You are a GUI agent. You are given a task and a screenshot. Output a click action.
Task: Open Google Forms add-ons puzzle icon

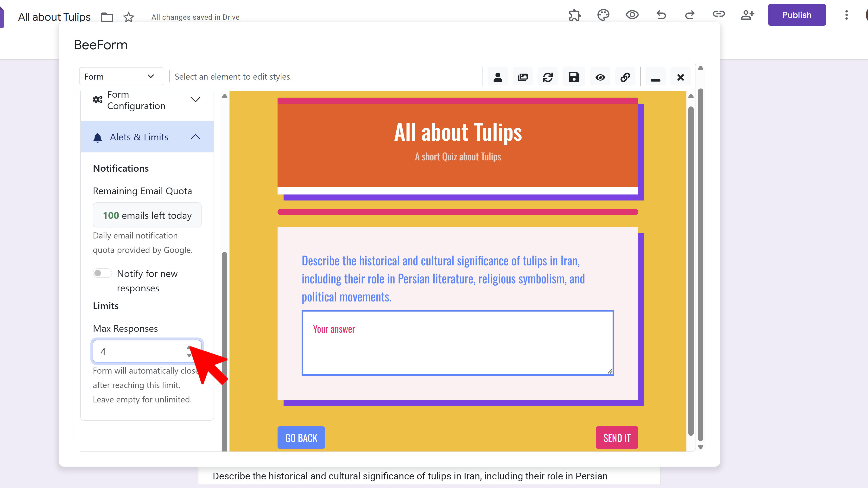click(x=575, y=15)
